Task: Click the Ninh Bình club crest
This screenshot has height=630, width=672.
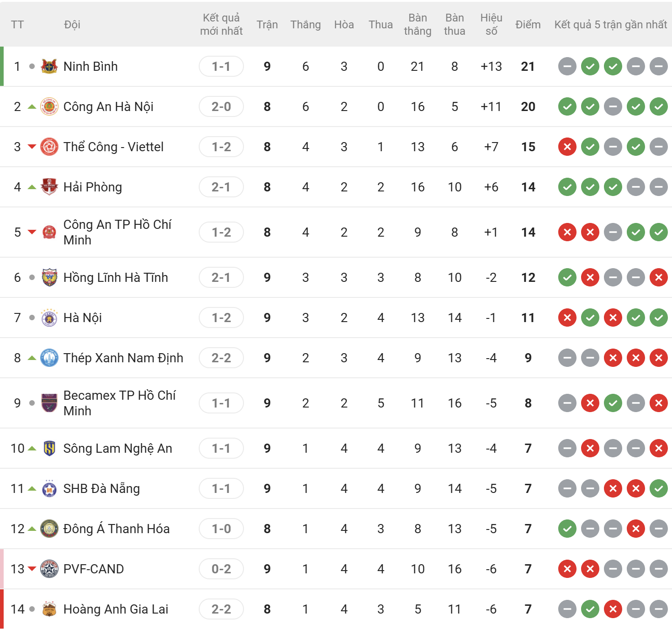Action: tap(49, 66)
